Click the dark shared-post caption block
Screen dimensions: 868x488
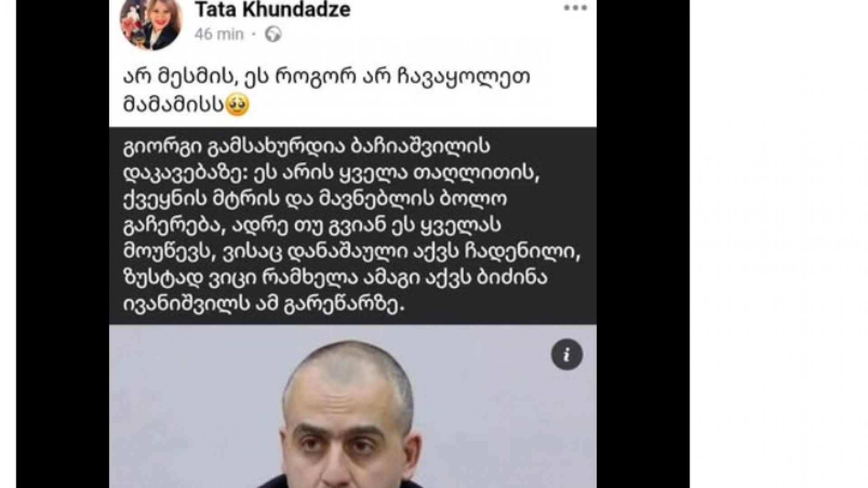point(353,226)
